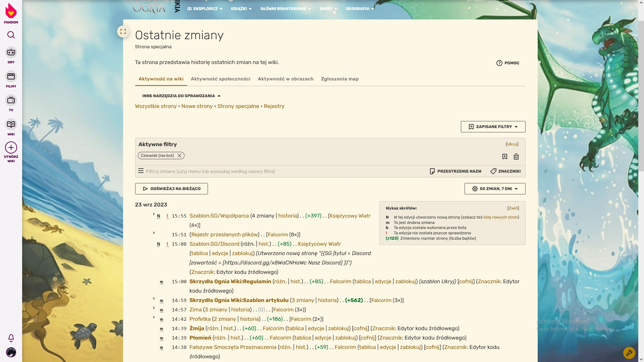Toggle Odświeżaj na bieżąco live updates
644x362 pixels.
[171, 189]
